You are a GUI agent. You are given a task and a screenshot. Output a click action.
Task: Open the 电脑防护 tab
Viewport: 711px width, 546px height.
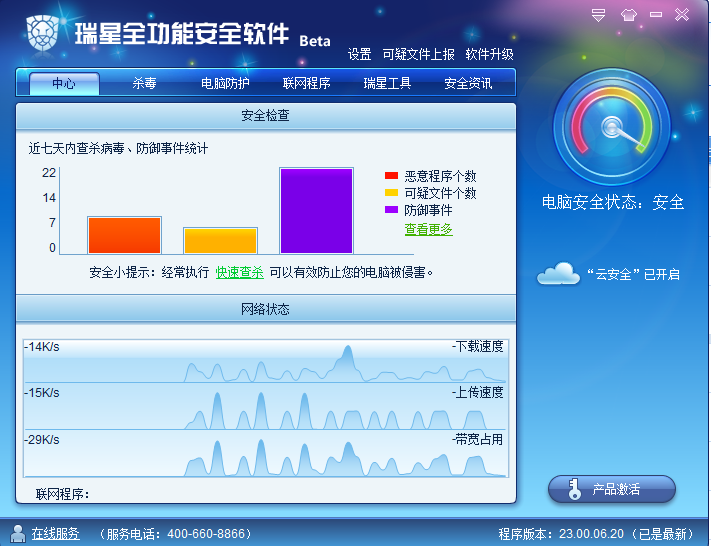click(225, 83)
